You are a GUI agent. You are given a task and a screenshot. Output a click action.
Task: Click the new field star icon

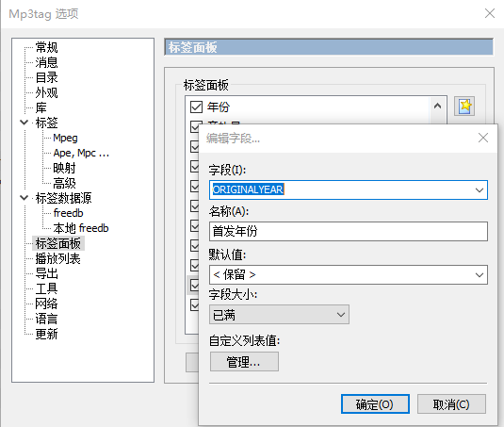[464, 106]
